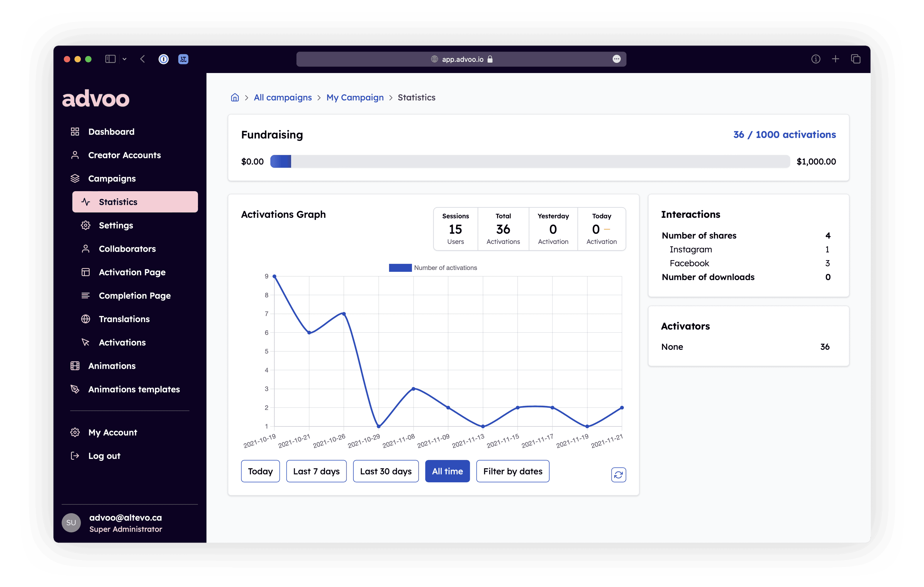
Task: Go to the Activation Page menu item
Action: pos(132,272)
